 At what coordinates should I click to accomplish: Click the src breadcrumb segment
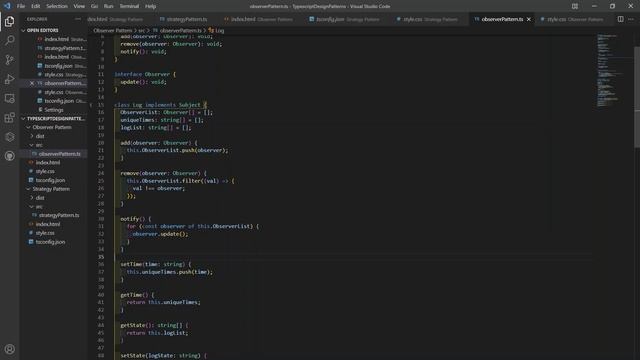point(141,31)
